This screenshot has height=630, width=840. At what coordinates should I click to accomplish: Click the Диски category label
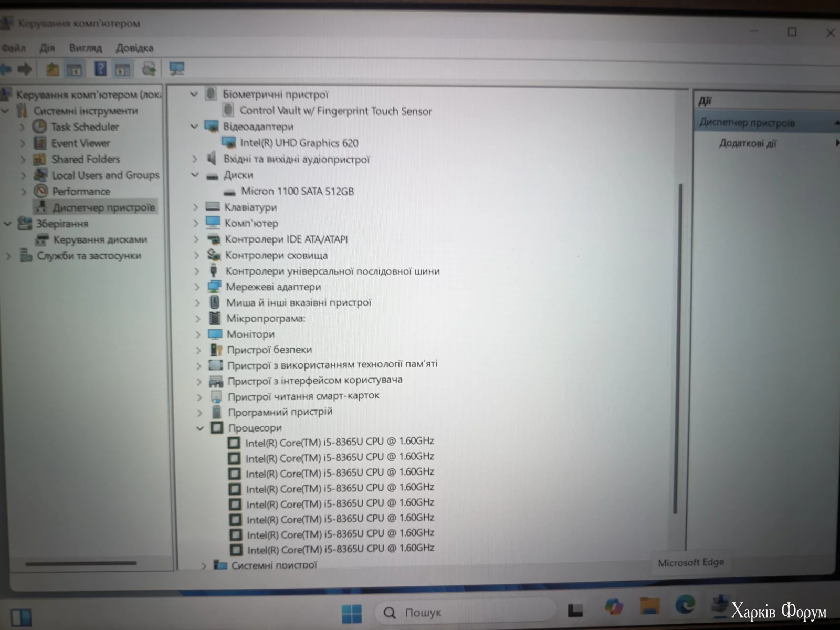[x=238, y=175]
